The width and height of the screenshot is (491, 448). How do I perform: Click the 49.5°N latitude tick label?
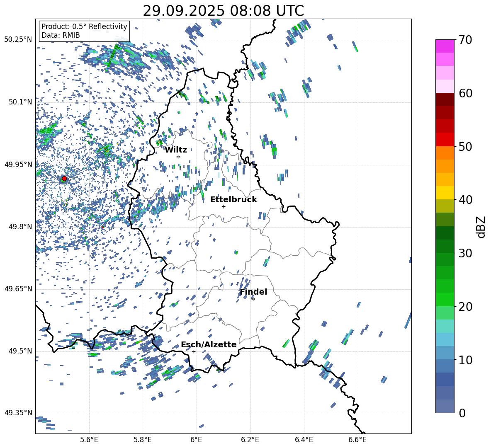[x=19, y=351]
